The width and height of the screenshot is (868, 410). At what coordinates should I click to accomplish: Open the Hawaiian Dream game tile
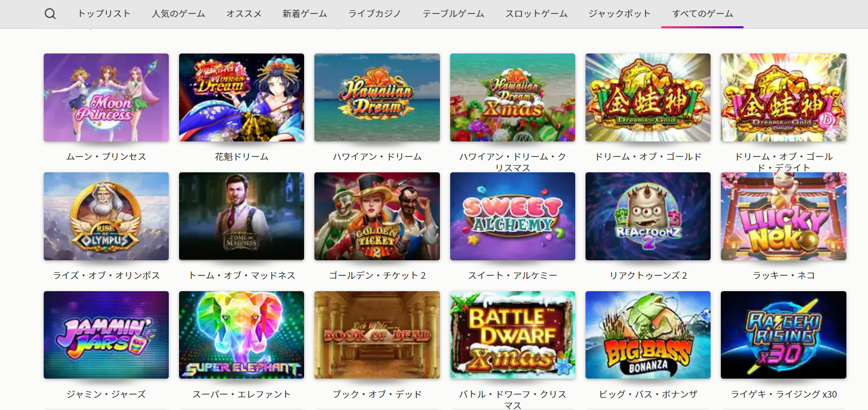tap(377, 98)
